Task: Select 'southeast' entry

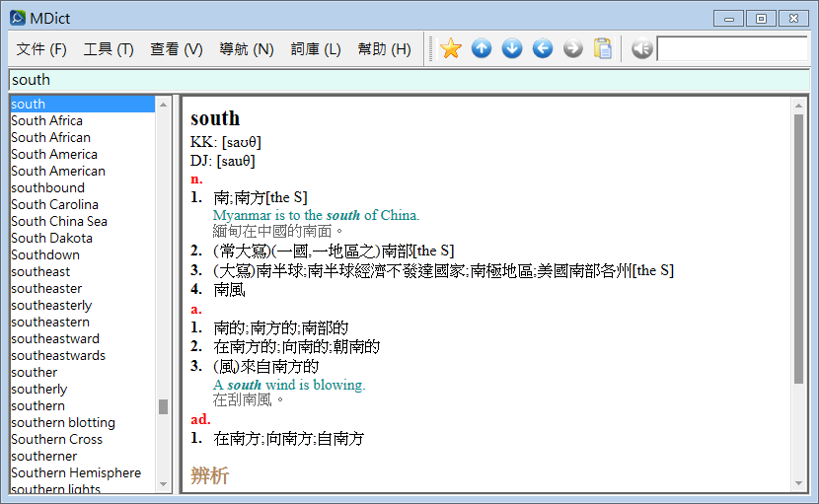Action: [82, 271]
